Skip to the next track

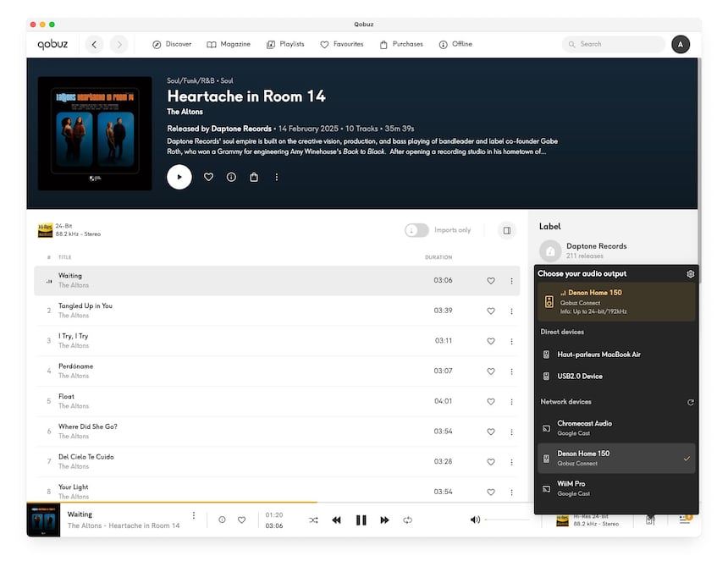(384, 520)
